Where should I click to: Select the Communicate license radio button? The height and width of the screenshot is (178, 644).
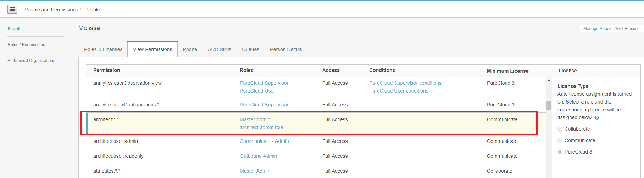560,140
